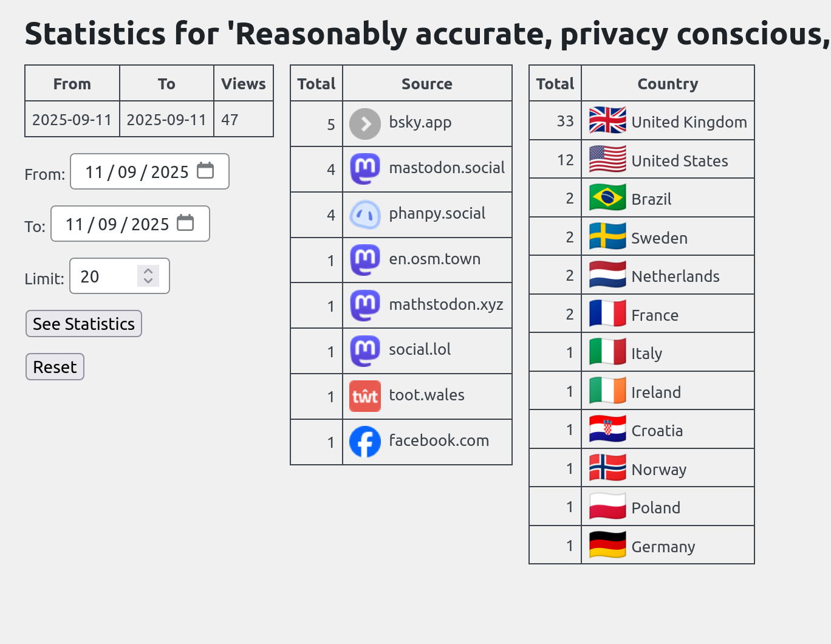Click the en.osm.town source entry

point(434,259)
